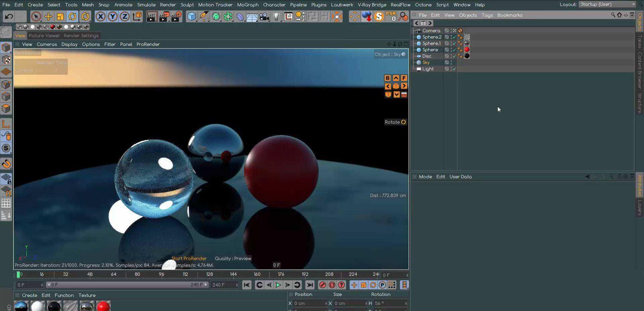Viewport: 644px width, 311px height.
Task: Click the eye icon in Object Manager header
Action: [626, 15]
